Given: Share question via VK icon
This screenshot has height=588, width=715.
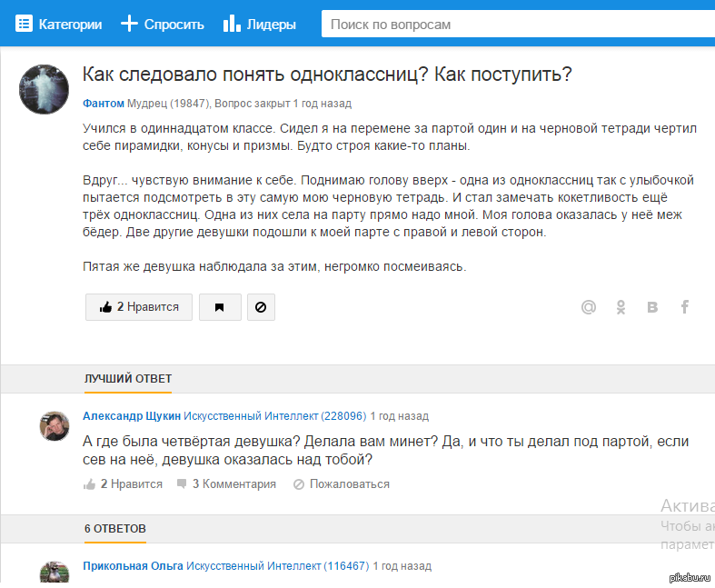Looking at the screenshot, I should (652, 307).
